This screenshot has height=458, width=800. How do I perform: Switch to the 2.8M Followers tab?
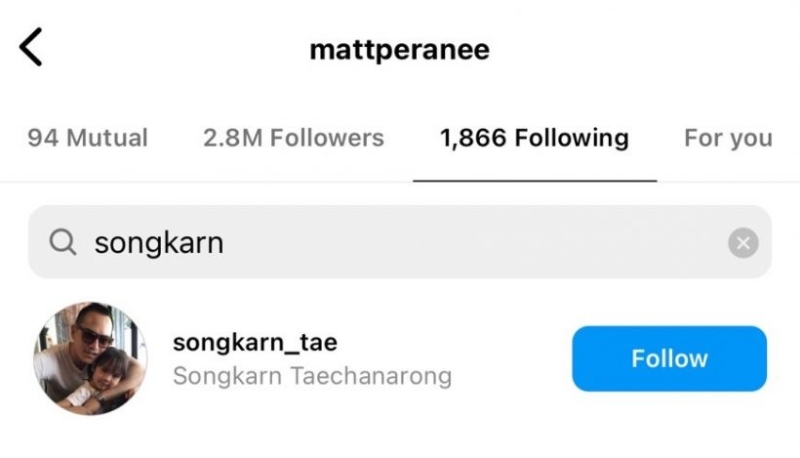[293, 138]
